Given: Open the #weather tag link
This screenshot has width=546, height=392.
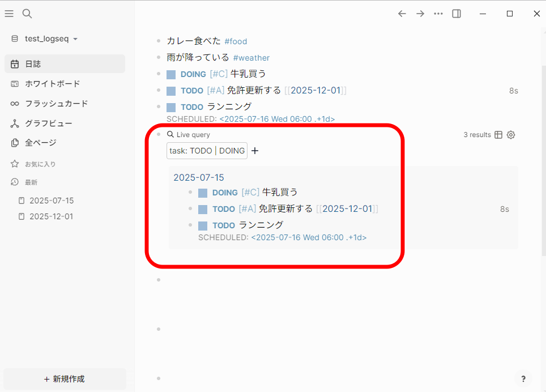Looking at the screenshot, I should coord(251,58).
